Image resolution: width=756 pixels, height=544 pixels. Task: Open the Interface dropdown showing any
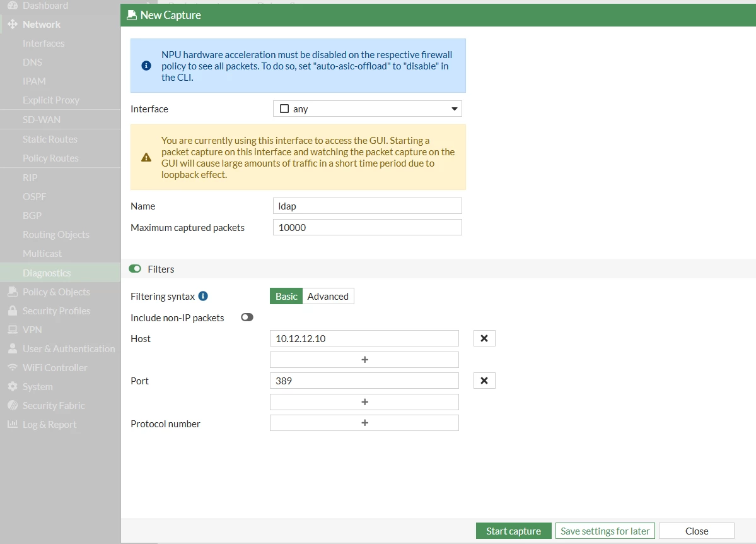368,109
